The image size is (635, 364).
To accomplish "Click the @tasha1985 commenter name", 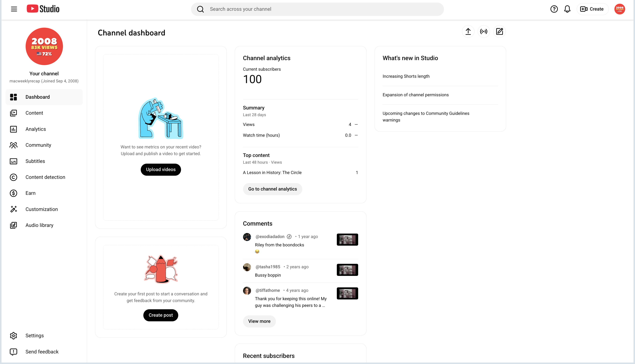I will (268, 267).
